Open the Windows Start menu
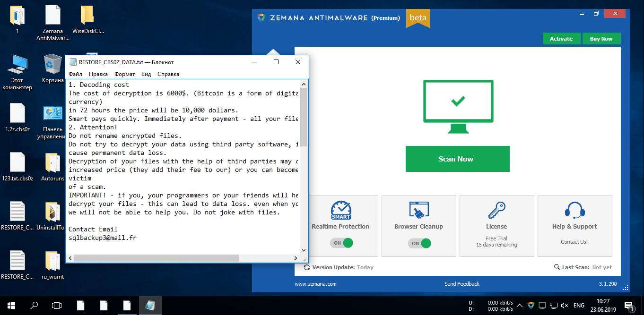This screenshot has width=644, height=315. coord(11,306)
